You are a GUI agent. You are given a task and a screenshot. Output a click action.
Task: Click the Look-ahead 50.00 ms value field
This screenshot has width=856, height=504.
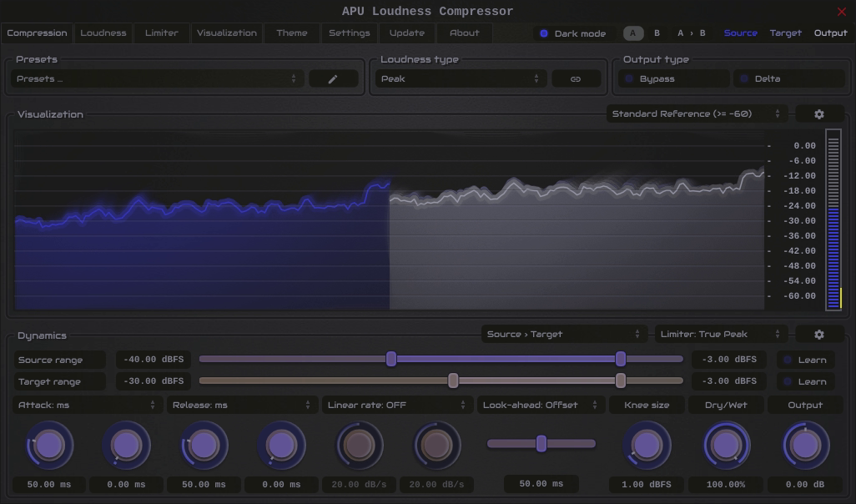541,484
